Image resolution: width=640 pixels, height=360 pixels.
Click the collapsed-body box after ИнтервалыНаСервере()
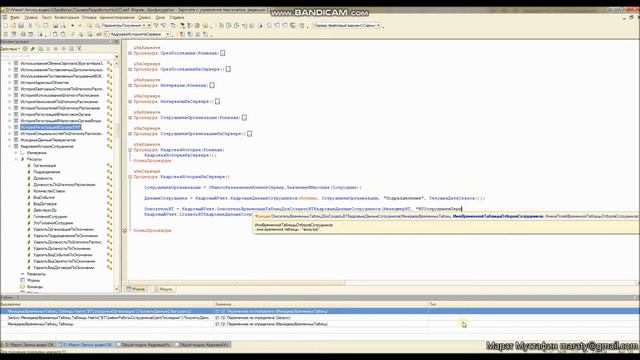(x=218, y=101)
